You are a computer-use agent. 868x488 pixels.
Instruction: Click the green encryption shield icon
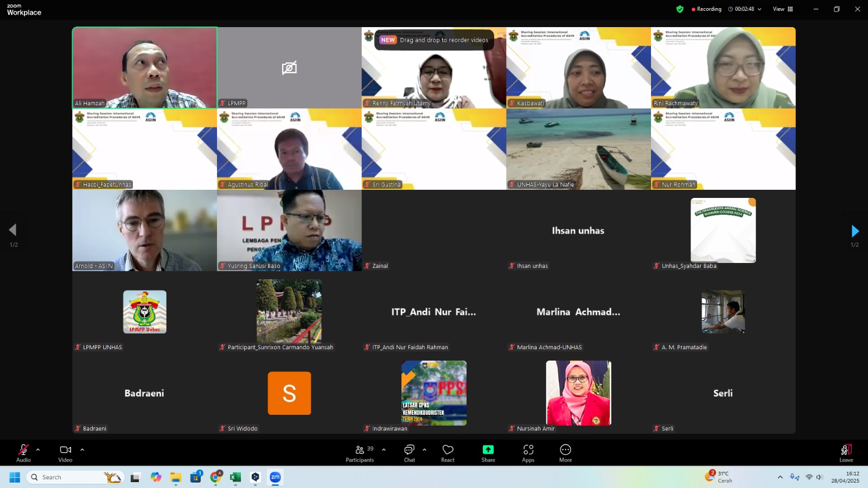[x=680, y=9]
